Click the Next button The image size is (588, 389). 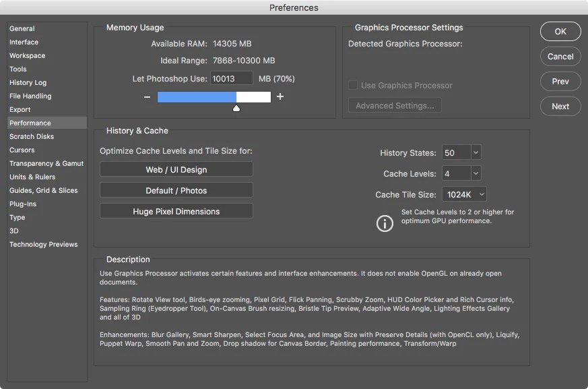click(560, 107)
